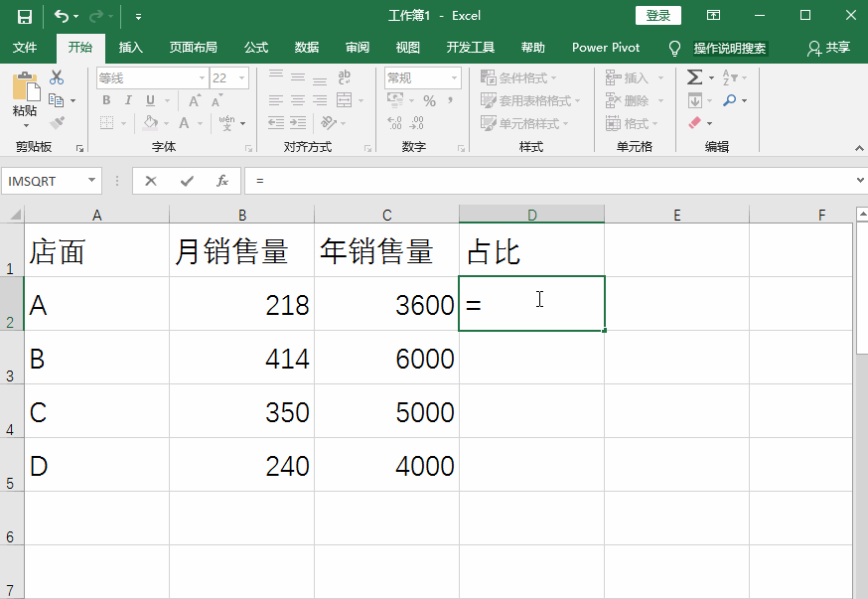
Task: Click the Fill down icon
Action: click(695, 100)
